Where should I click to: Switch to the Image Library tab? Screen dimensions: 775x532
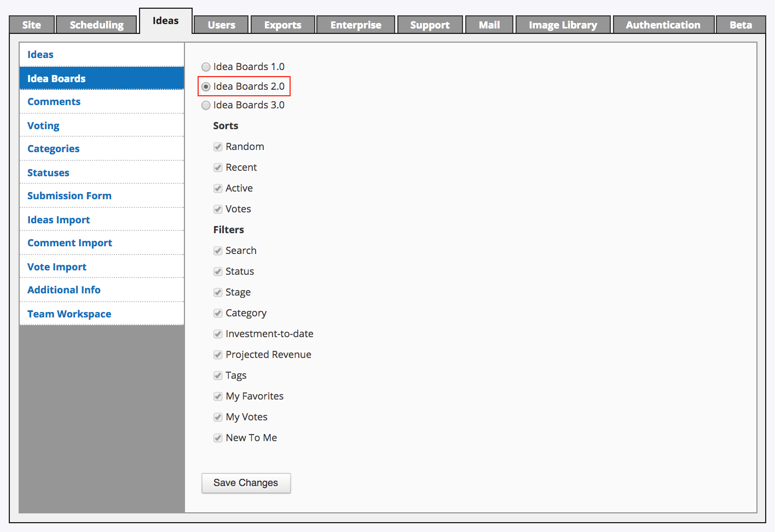[563, 25]
